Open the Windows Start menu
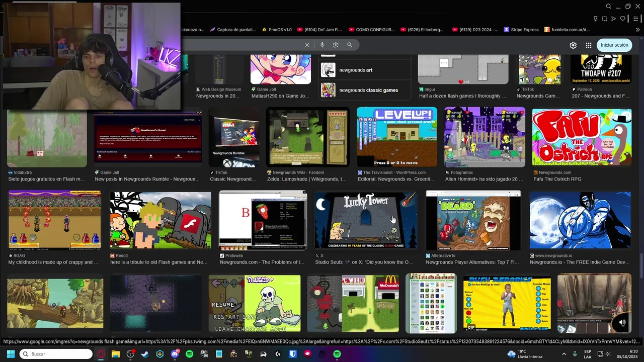Screen dimensions: 644x362 (x=11, y=354)
